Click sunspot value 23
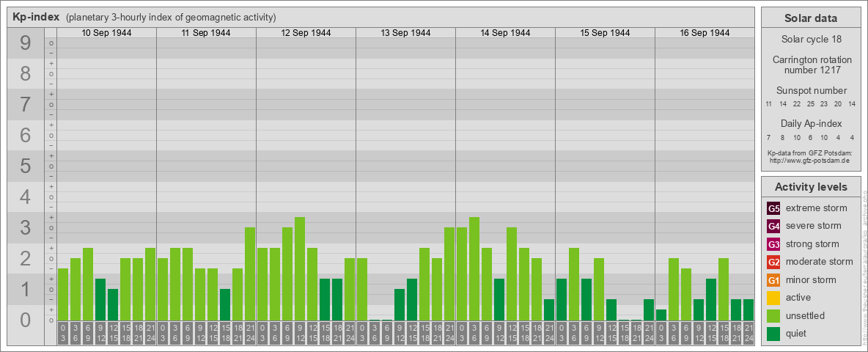Image resolution: width=868 pixels, height=352 pixels. (824, 104)
